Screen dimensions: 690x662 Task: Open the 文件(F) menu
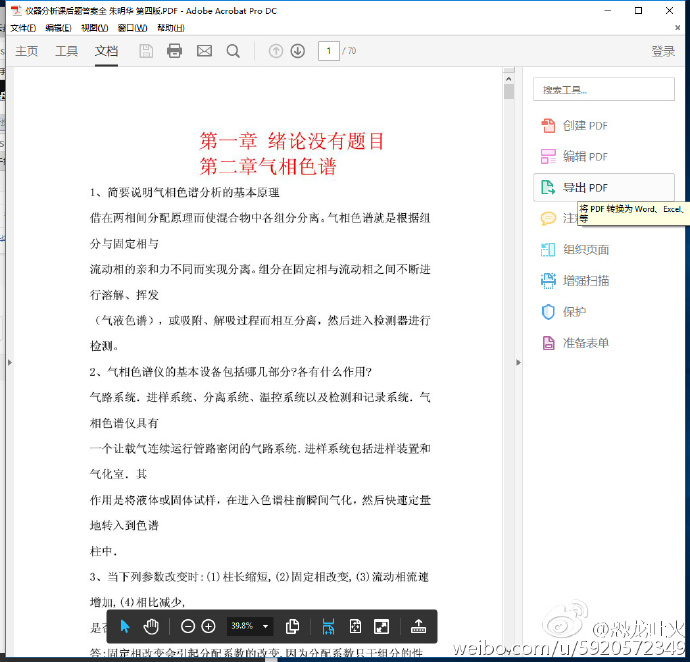(x=23, y=28)
